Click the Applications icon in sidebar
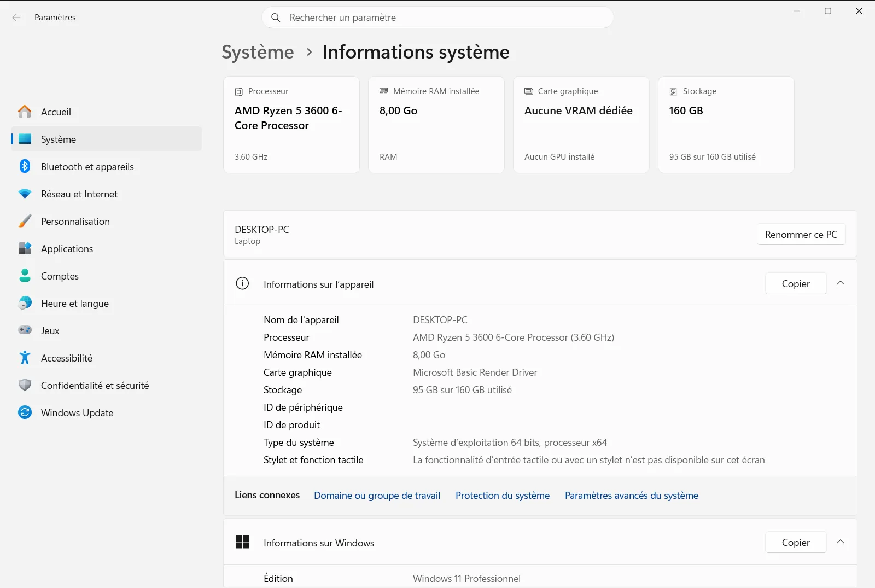 (25, 248)
